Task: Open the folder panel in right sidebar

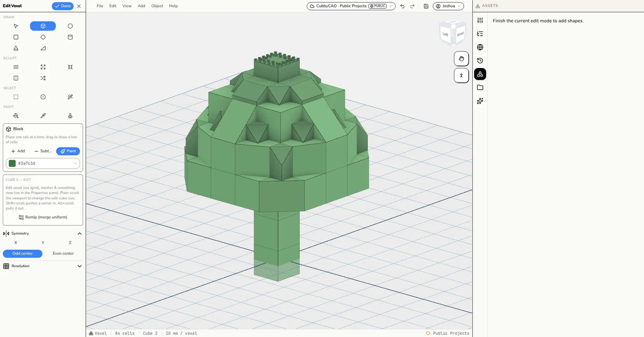Action: pyautogui.click(x=480, y=88)
